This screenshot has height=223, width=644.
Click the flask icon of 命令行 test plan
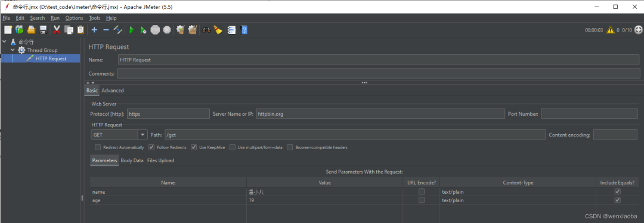(x=14, y=42)
